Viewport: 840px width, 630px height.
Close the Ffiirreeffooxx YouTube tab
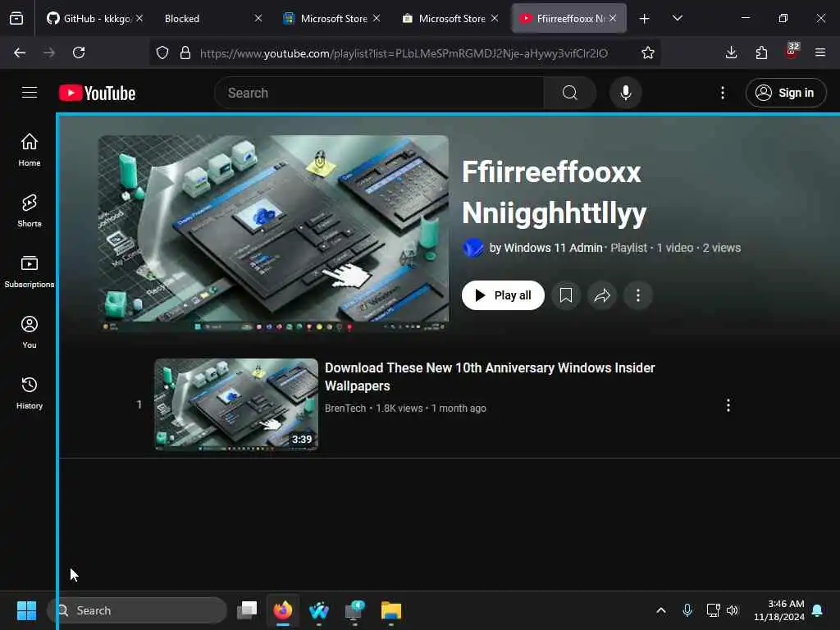click(x=613, y=18)
